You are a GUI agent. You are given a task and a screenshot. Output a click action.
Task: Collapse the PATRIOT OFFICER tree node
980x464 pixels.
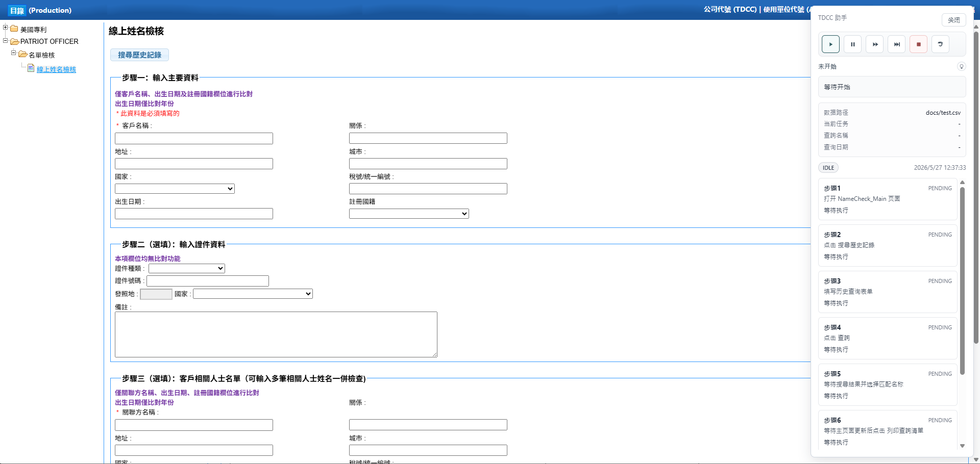click(5, 40)
